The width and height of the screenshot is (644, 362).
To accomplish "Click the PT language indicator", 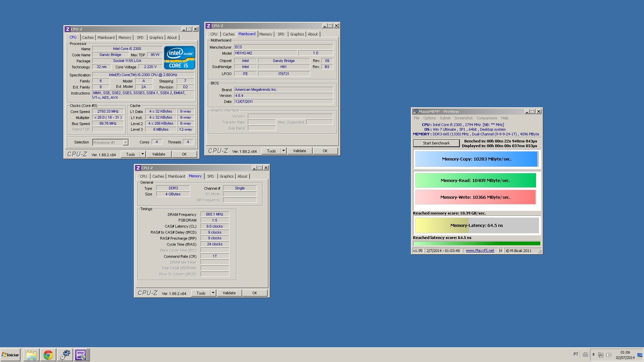I will click(576, 354).
